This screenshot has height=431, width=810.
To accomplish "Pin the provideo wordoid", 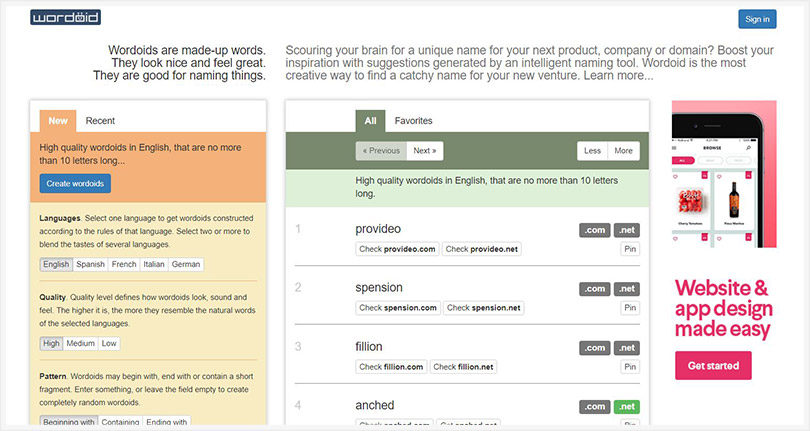I will tap(630, 249).
